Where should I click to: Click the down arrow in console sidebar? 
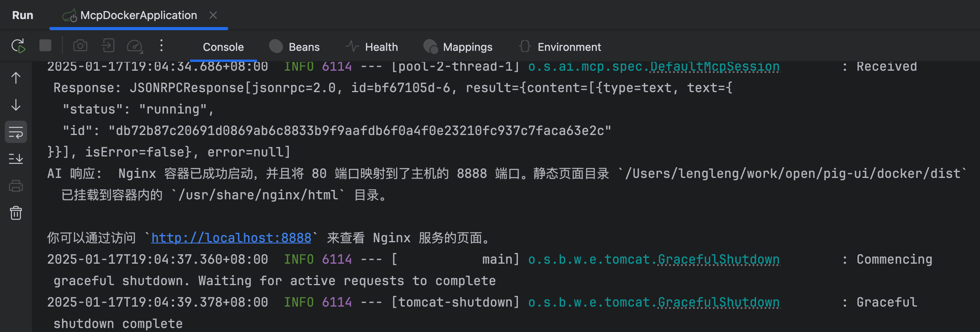point(16,105)
